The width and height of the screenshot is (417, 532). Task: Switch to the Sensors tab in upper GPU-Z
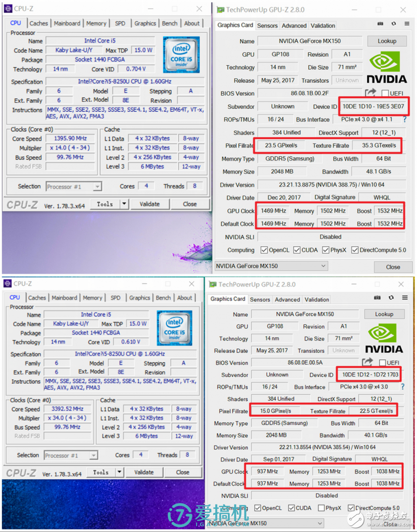tap(267, 26)
